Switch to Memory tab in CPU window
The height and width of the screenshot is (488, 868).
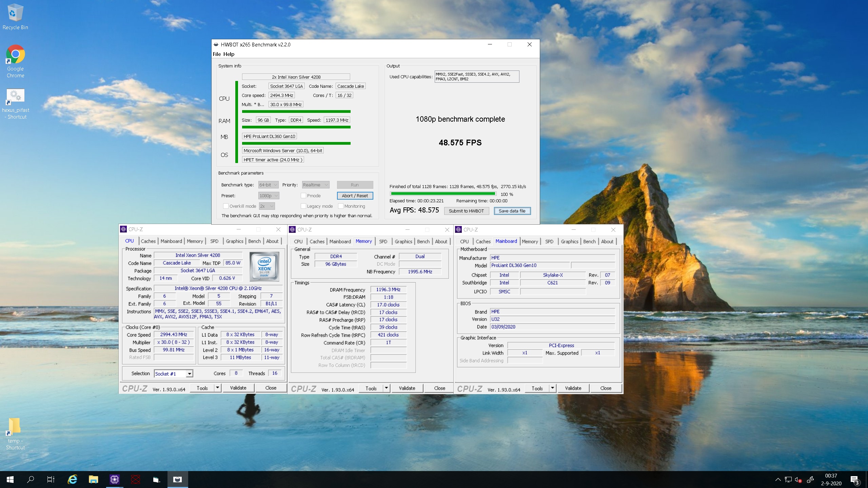click(195, 241)
